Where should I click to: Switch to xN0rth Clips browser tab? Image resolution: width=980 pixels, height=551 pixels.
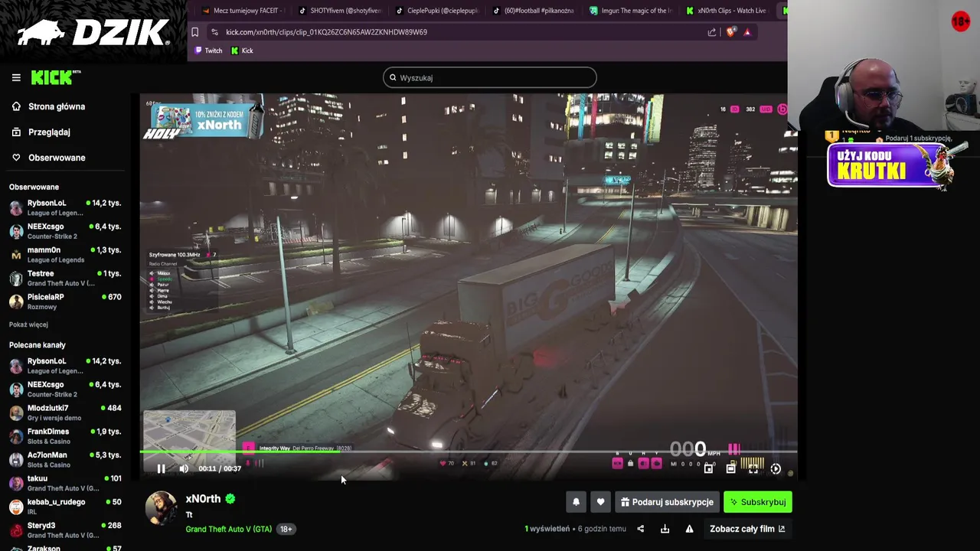(727, 11)
